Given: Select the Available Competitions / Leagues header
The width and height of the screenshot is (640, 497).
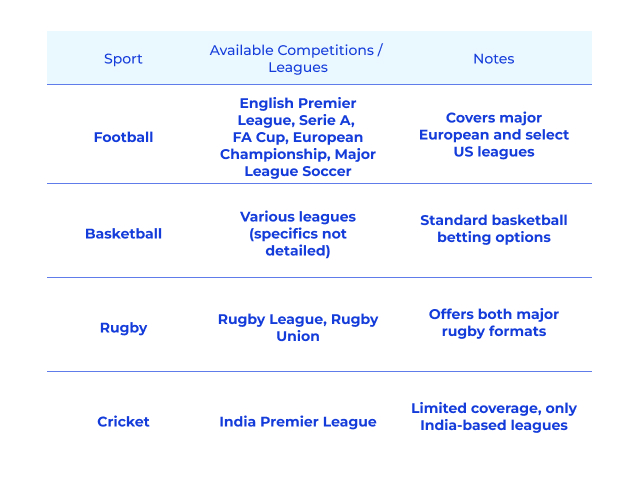Looking at the screenshot, I should pyautogui.click(x=297, y=59).
